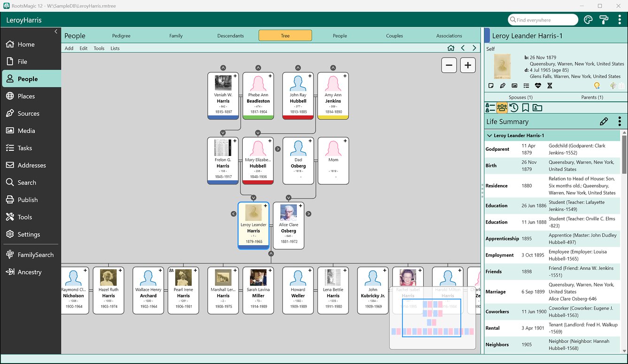Zoom out the tree with minus button

pyautogui.click(x=449, y=65)
